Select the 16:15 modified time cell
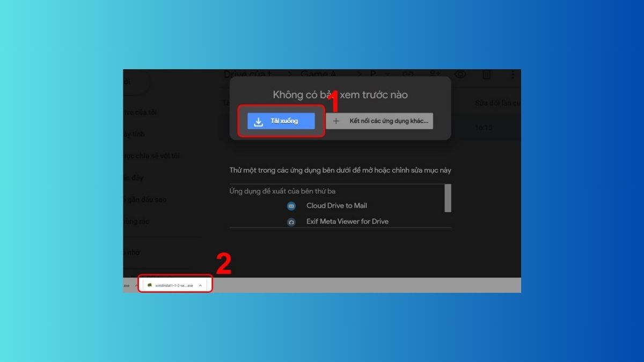 [x=484, y=128]
